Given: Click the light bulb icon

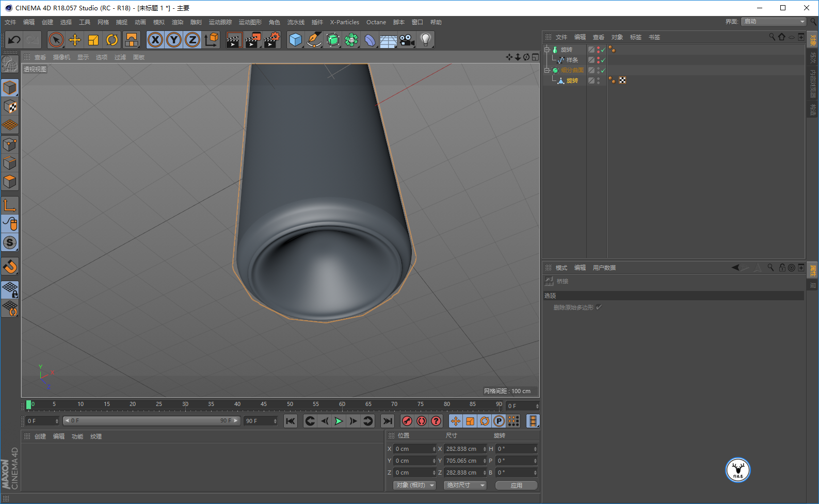Looking at the screenshot, I should [425, 40].
